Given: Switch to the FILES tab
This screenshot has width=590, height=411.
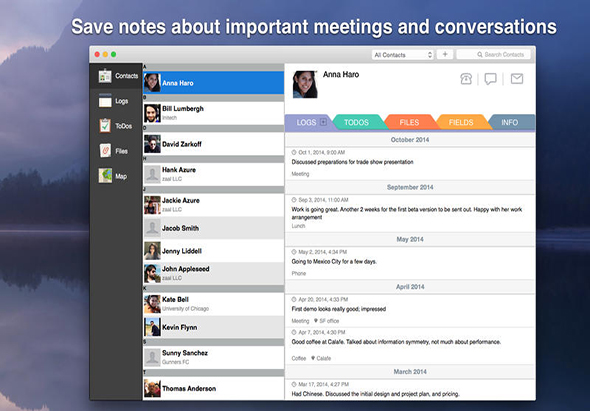Looking at the screenshot, I should pos(409,122).
